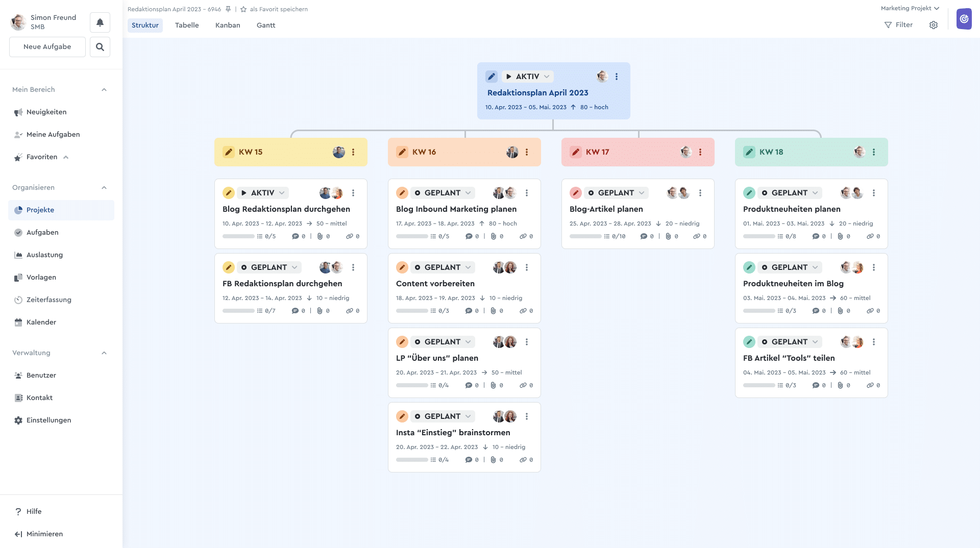Image resolution: width=980 pixels, height=548 pixels.
Task: Open assignee avatars on Blog-Artikel planen
Action: (678, 193)
